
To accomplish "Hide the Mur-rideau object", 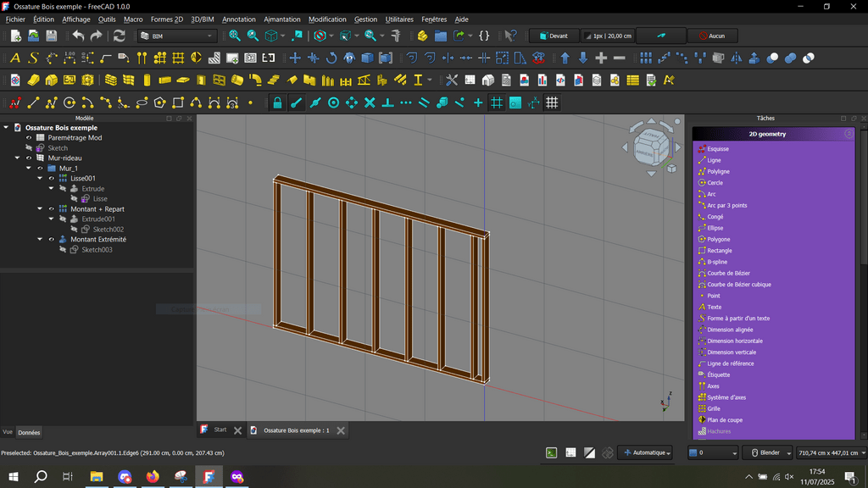I will [29, 158].
